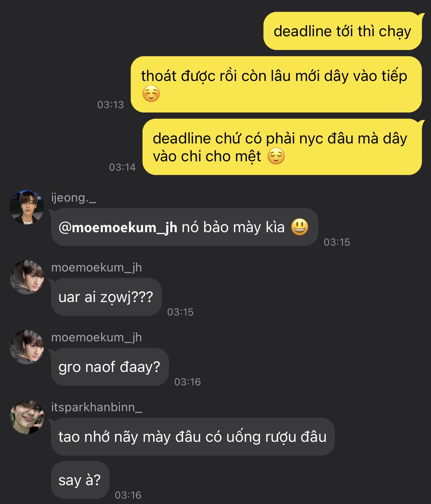Tap the 'say à?' message bubble
Image resolution: width=431 pixels, height=504 pixels.
coord(80,480)
